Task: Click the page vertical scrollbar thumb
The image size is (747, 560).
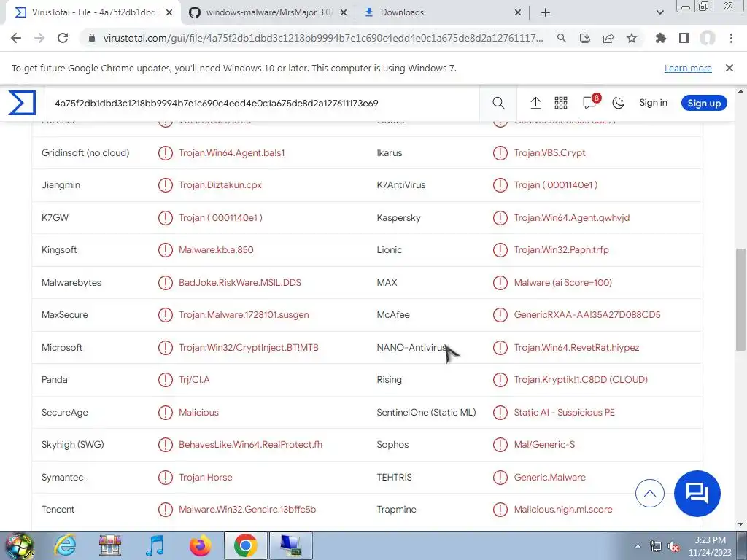Action: tap(741, 300)
